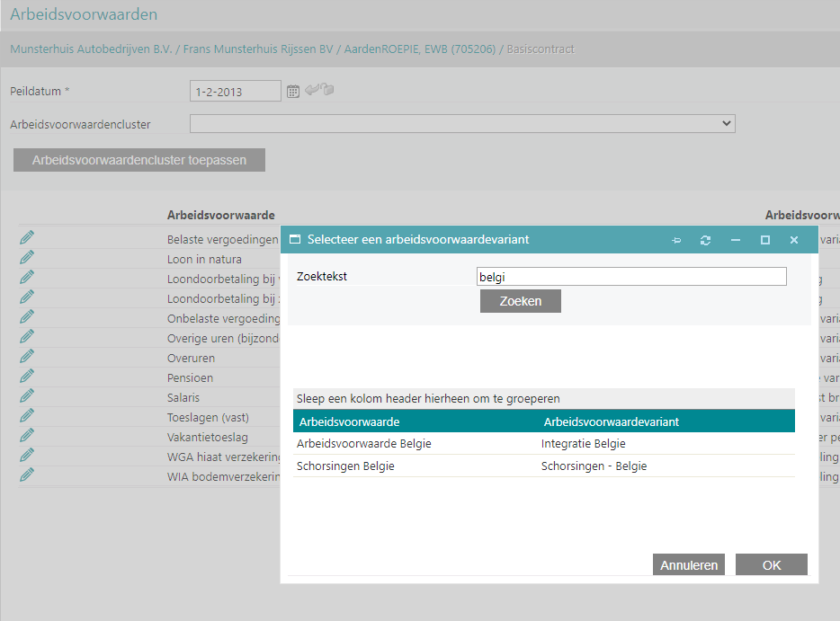This screenshot has width=840, height=621.
Task: Maximize the arbeidsvoorwaardevariant dialog
Action: coord(765,240)
